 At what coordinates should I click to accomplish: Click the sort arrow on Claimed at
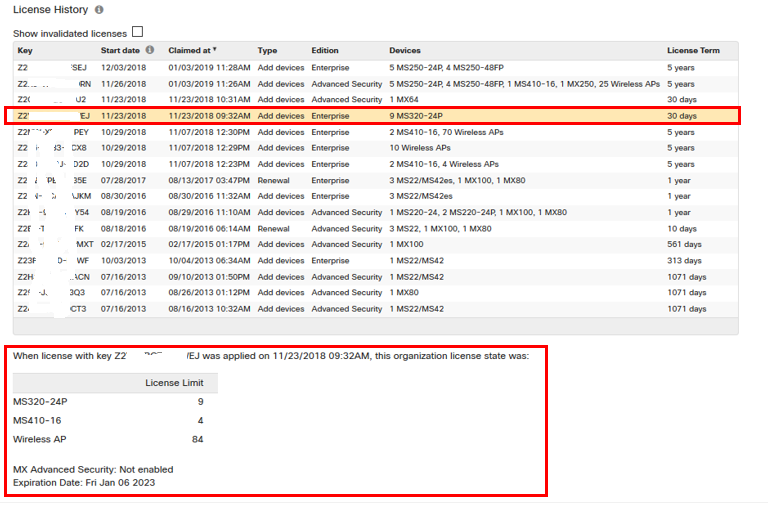[214, 50]
